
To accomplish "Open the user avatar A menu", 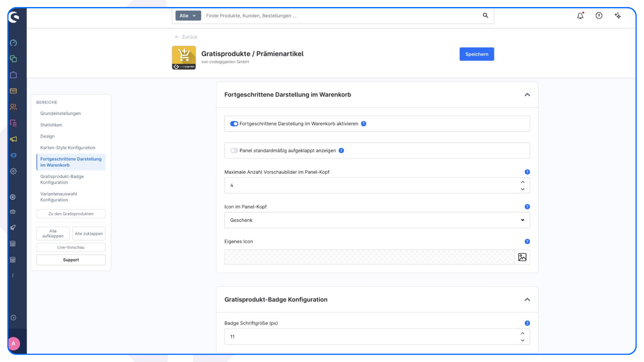I will point(13,344).
